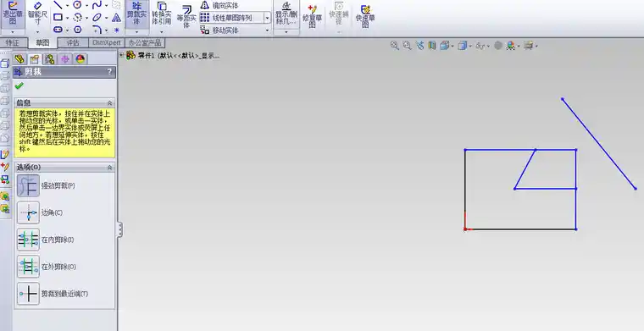Open the ConfigurationManager tab icon

50,59
